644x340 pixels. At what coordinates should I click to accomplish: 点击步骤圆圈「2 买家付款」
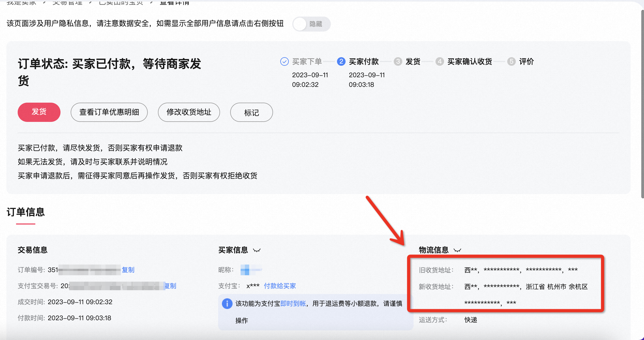[x=341, y=61]
